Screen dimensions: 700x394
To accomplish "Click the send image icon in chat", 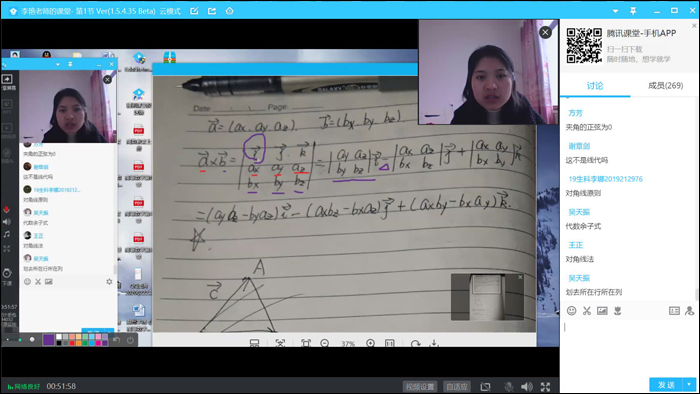I will 602,311.
